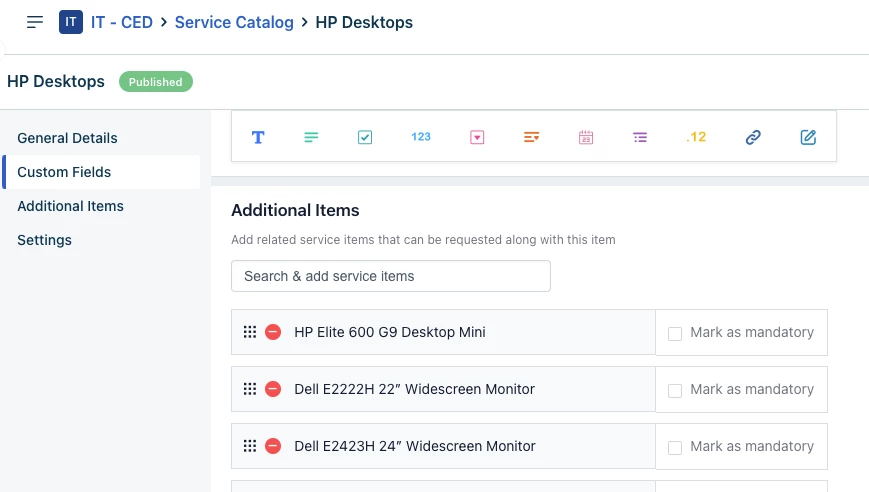Add a multi-select dropdown field

[x=531, y=137]
